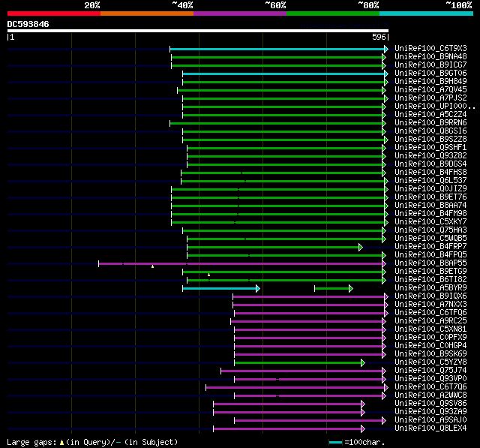Click UniRef100_C6T7Q6 label
This screenshot has width=480, height=448.
[430, 387]
